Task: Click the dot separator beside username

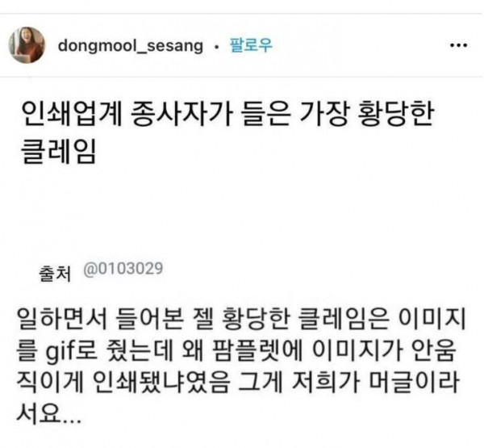Action: 216,47
